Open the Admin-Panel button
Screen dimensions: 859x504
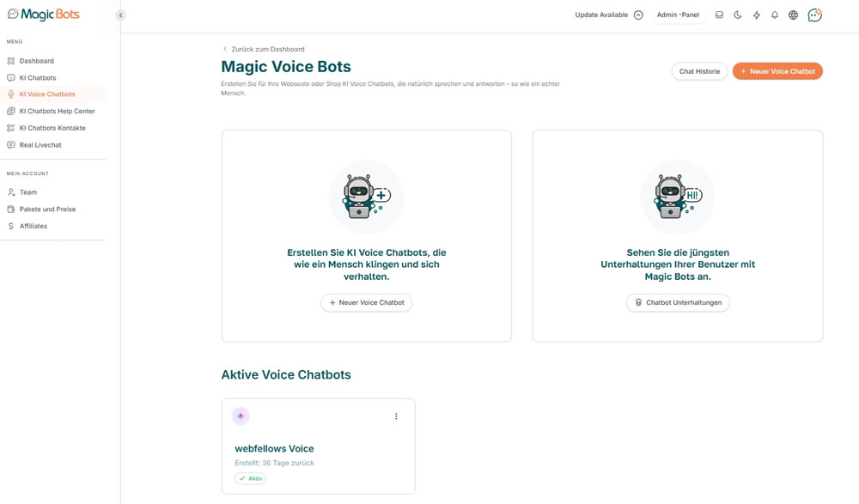coord(678,15)
